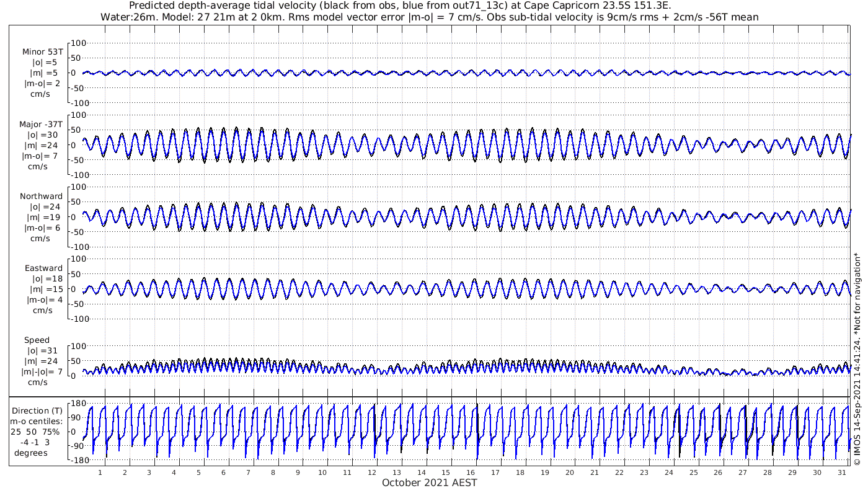Click '|o| =30' in the Major panel

42,135
